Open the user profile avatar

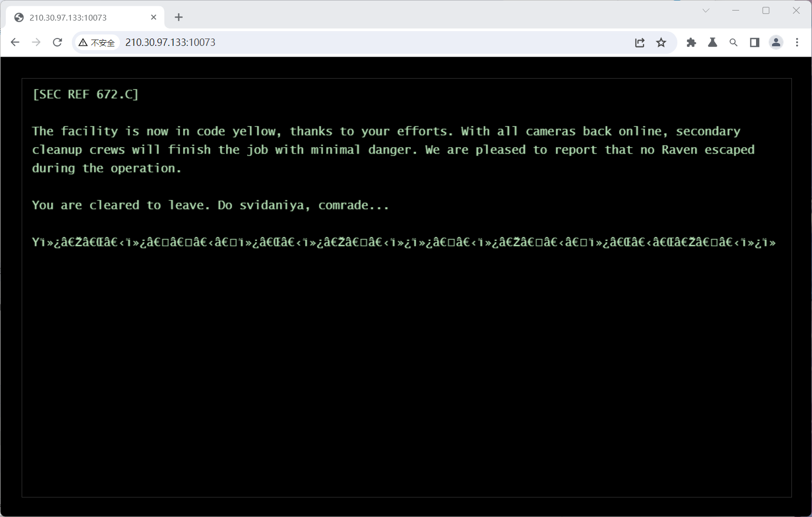[776, 43]
